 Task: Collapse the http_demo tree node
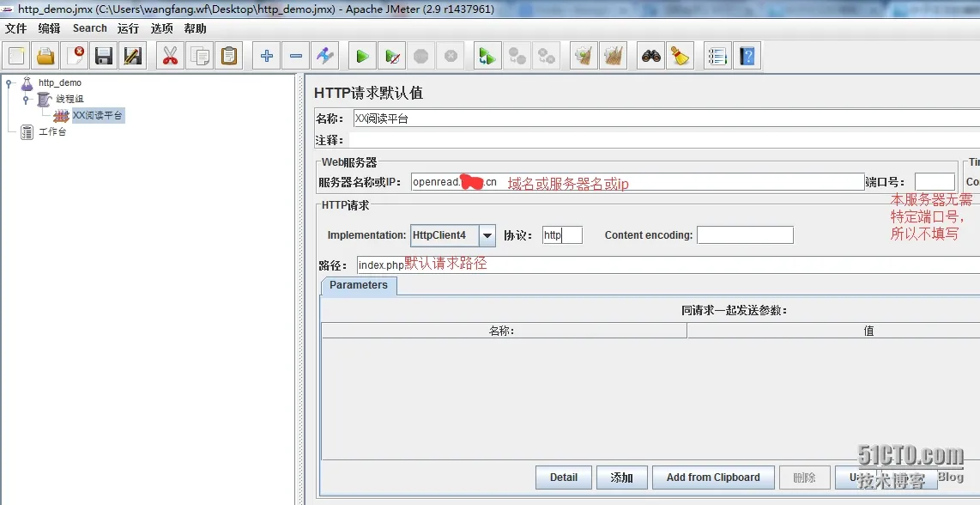[9, 82]
